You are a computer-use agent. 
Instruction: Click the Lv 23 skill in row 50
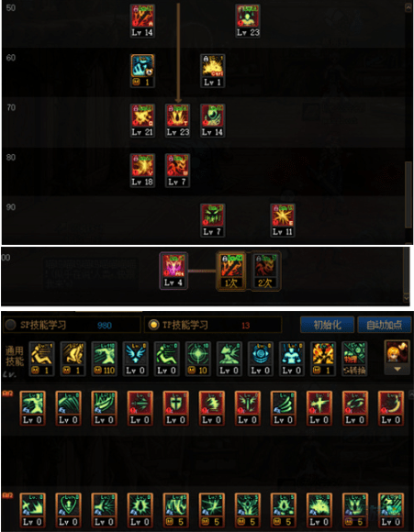pyautogui.click(x=248, y=21)
